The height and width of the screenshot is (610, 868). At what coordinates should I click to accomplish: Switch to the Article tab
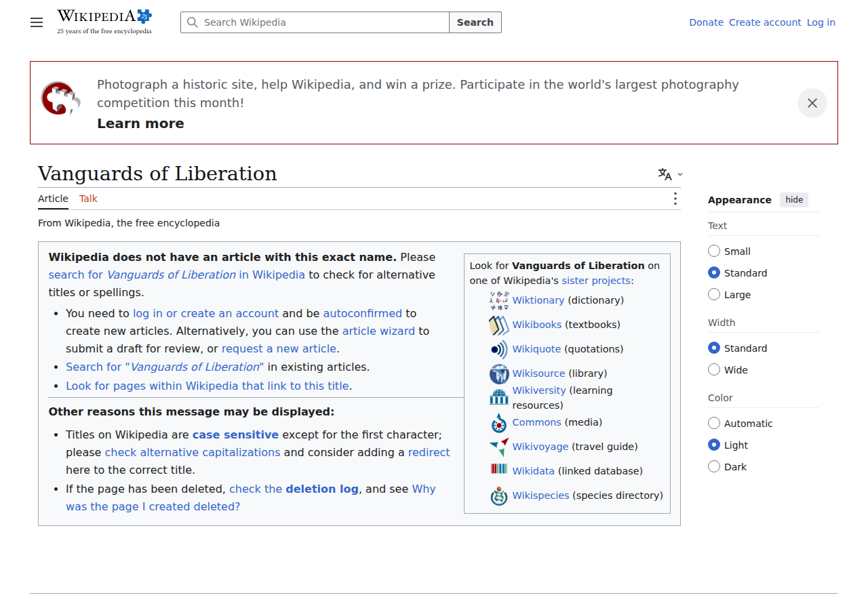(x=53, y=199)
